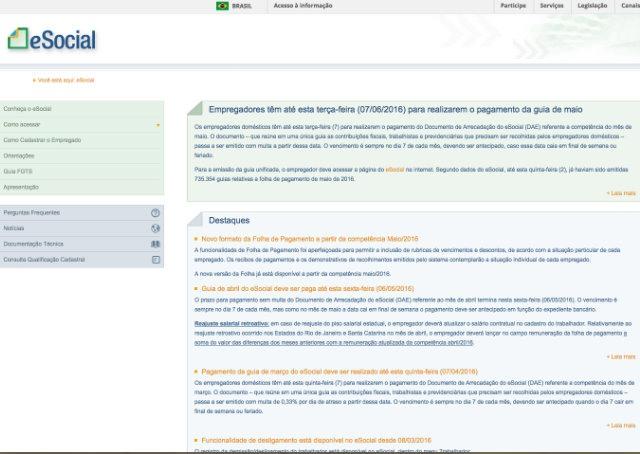Open the Orientações menu item

coord(19,156)
